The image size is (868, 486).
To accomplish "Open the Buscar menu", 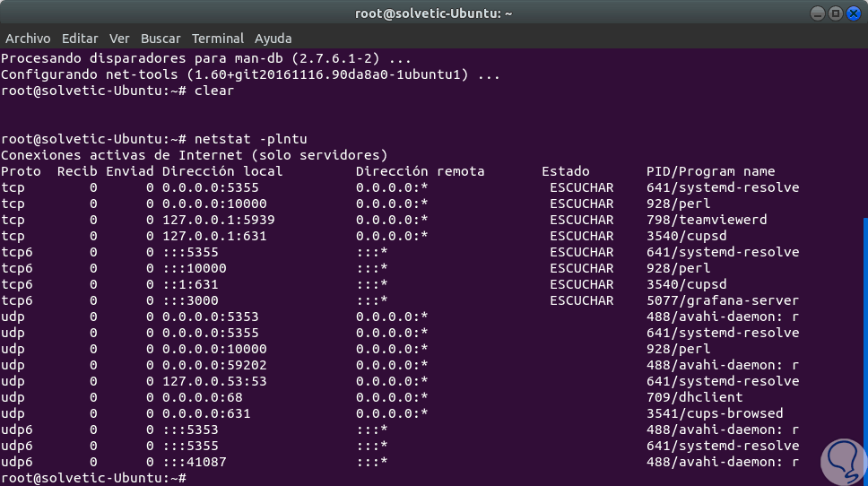I will point(161,39).
